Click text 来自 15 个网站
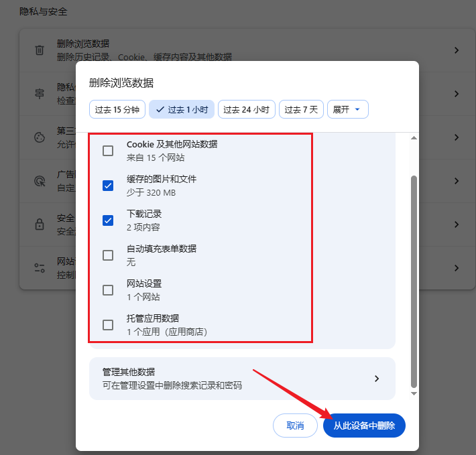The image size is (476, 455). [156, 157]
